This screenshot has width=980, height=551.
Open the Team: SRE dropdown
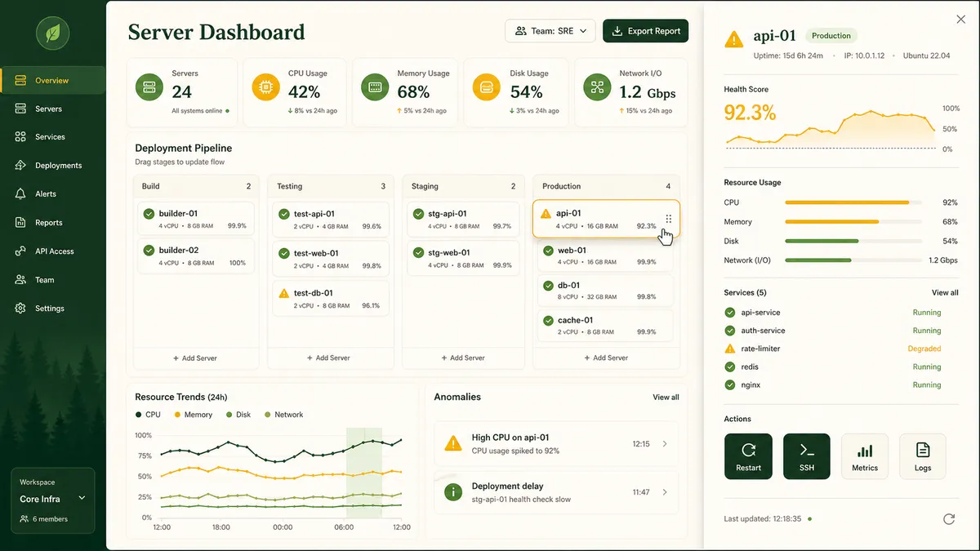(550, 31)
